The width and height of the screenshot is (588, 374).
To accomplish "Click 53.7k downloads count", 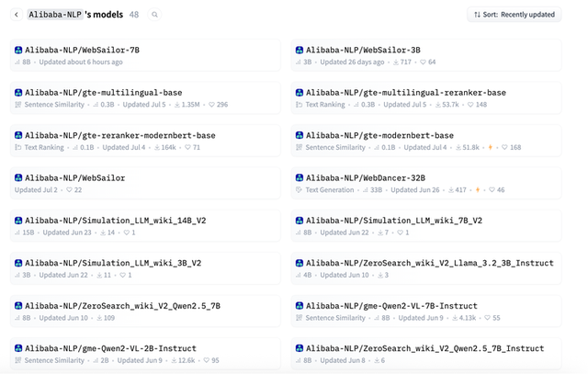I will [450, 105].
